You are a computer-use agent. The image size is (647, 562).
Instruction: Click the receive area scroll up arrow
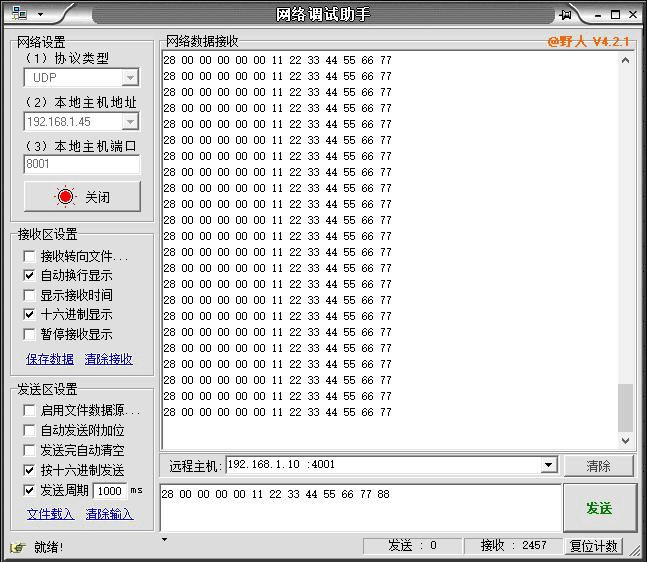(626, 60)
